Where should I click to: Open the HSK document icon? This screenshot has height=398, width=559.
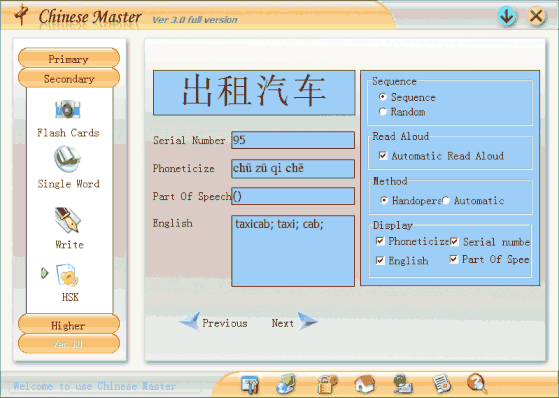coord(67,275)
